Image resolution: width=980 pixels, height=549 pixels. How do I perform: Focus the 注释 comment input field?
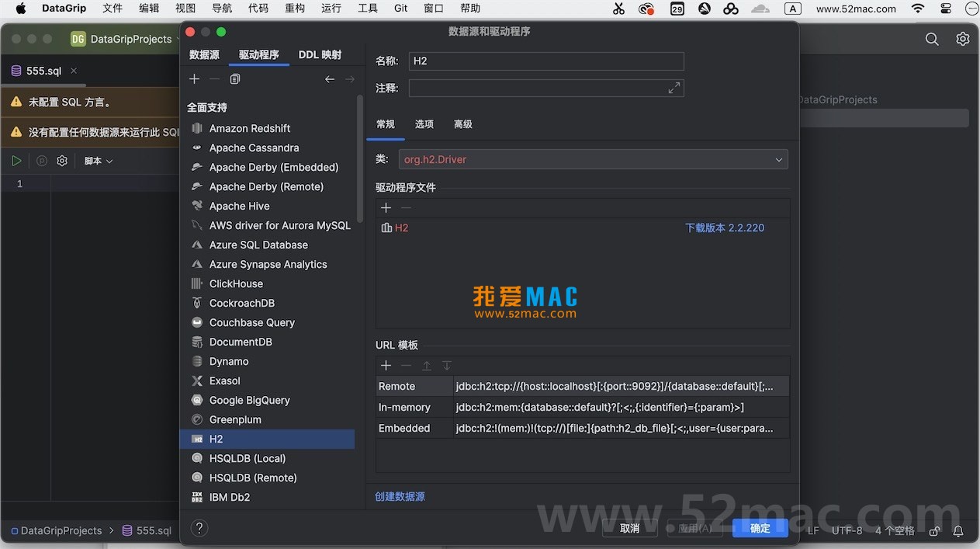click(546, 89)
